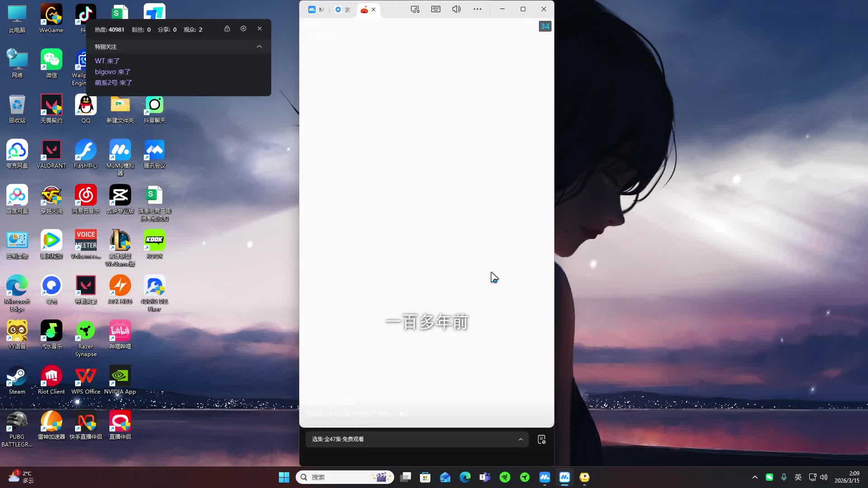Viewport: 868px width, 488px height.
Task: Click the episode list icon beside selector bar
Action: (x=541, y=439)
